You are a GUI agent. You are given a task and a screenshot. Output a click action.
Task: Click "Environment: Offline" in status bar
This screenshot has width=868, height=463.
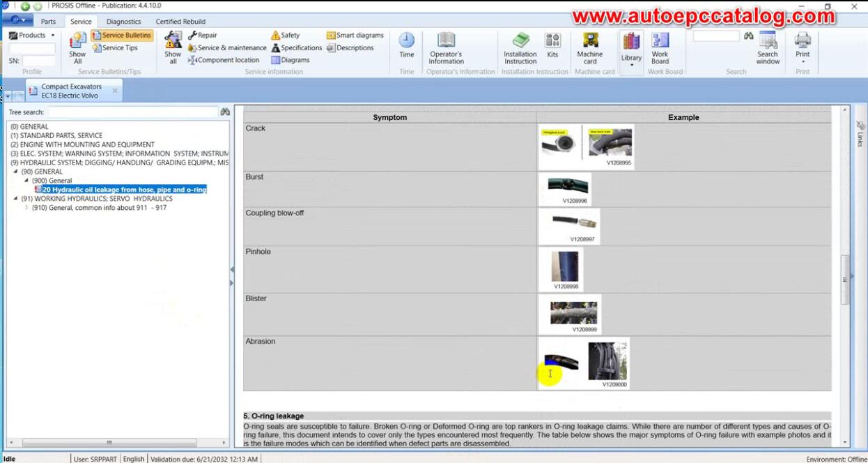pyautogui.click(x=836, y=460)
